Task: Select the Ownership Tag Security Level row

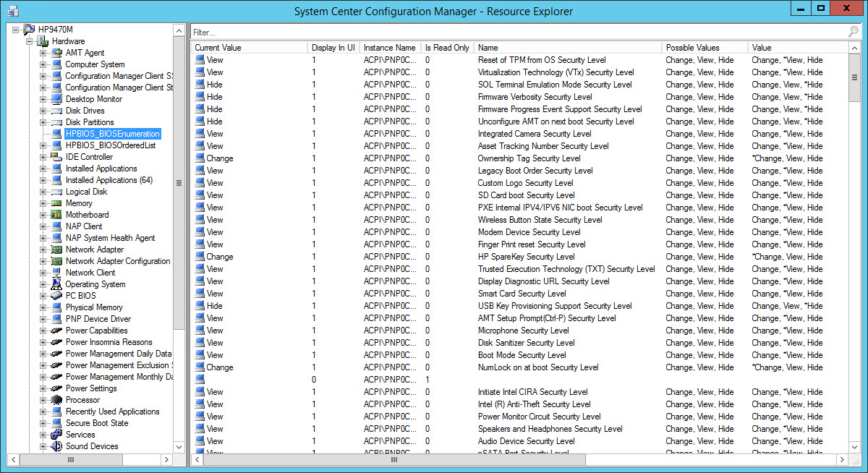Action: pyautogui.click(x=529, y=158)
